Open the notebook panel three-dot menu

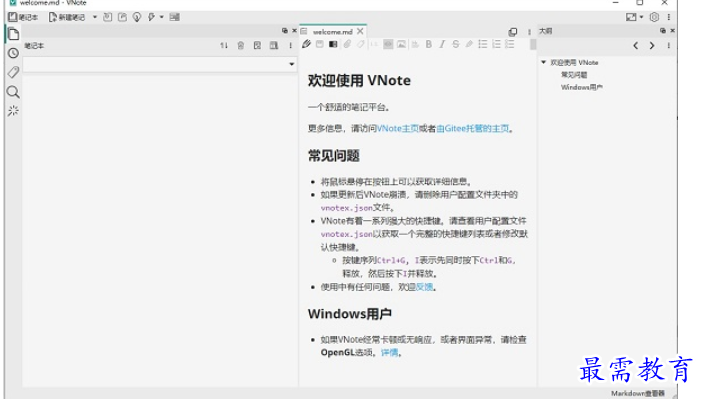pyautogui.click(x=291, y=46)
